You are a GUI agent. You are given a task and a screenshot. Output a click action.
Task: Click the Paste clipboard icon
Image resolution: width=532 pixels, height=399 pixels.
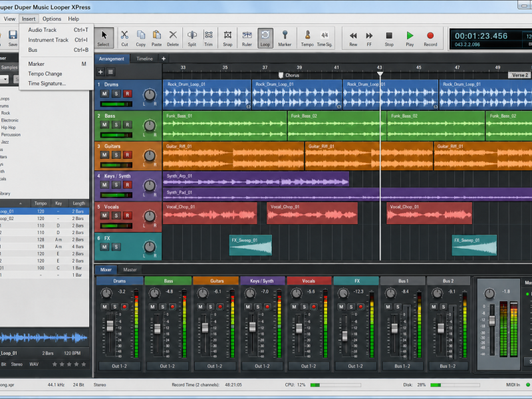point(156,39)
